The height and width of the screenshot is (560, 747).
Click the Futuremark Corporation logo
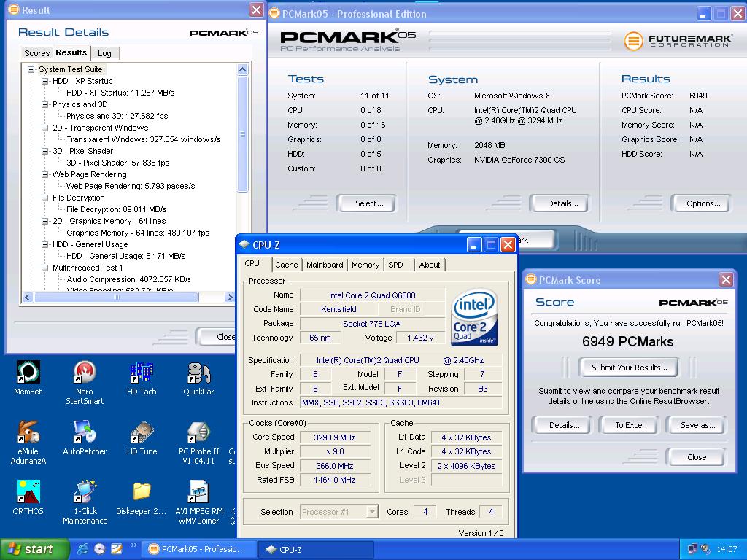678,41
